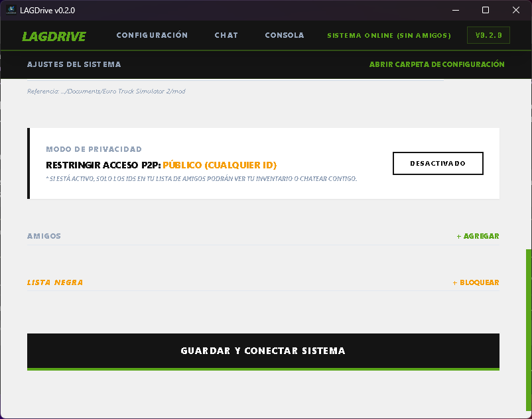Open the configuration folder link

click(x=436, y=64)
